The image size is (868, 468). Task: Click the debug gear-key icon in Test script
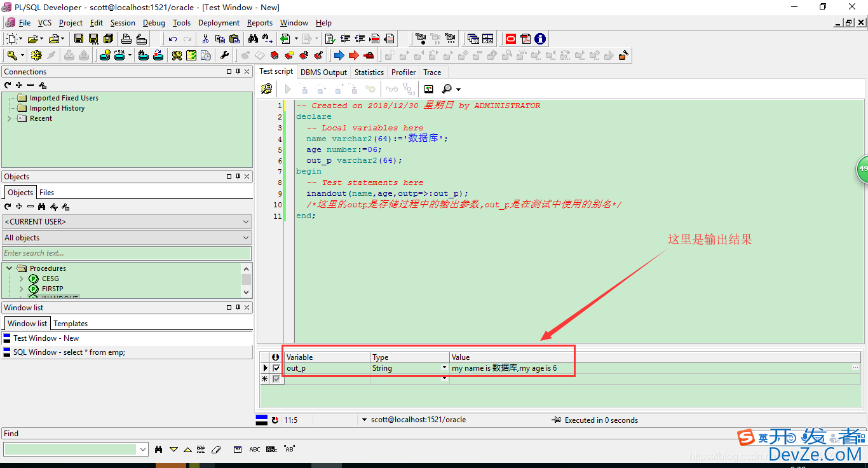pos(267,89)
